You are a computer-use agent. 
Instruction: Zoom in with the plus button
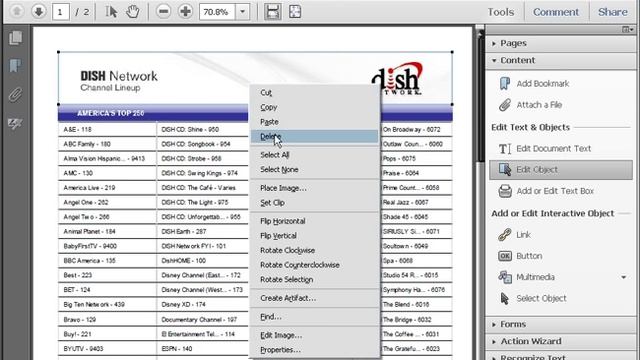pos(185,11)
